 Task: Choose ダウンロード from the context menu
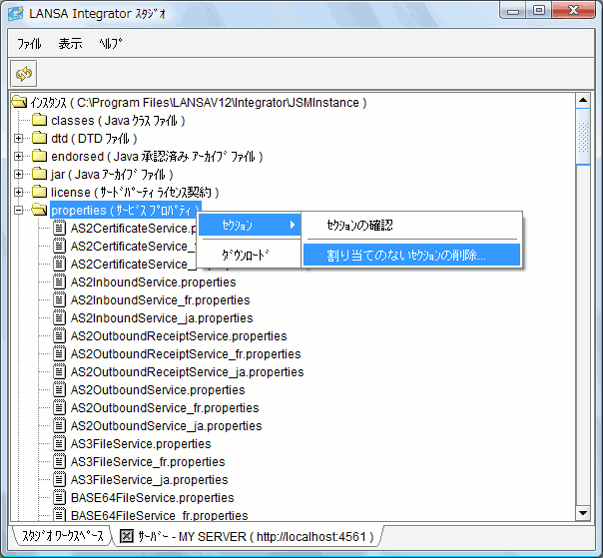point(249,255)
